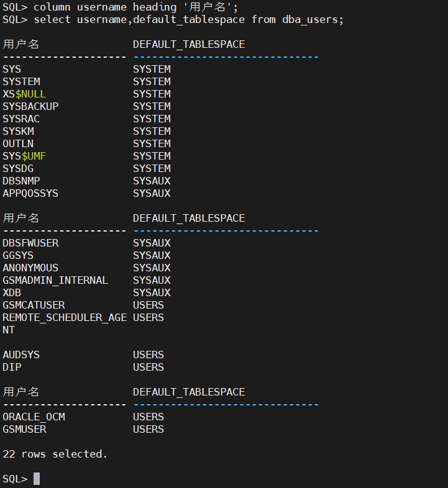Click the SYS$UMF username entry
This screenshot has height=488, width=448.
[24, 156]
